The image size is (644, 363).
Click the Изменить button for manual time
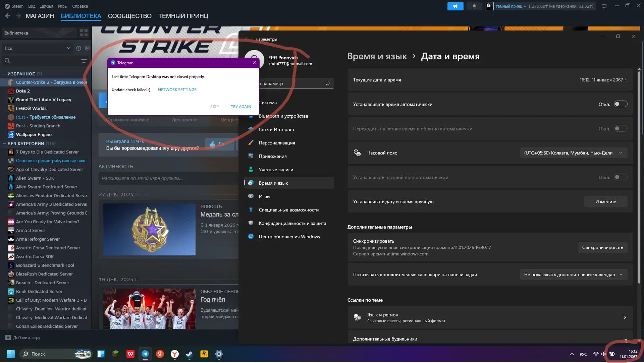606,201
